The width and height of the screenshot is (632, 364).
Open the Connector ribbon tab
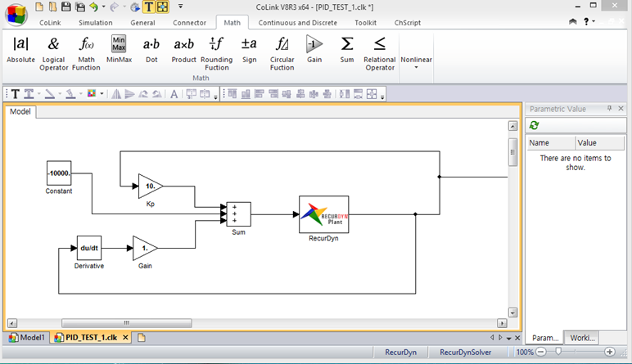tap(189, 23)
